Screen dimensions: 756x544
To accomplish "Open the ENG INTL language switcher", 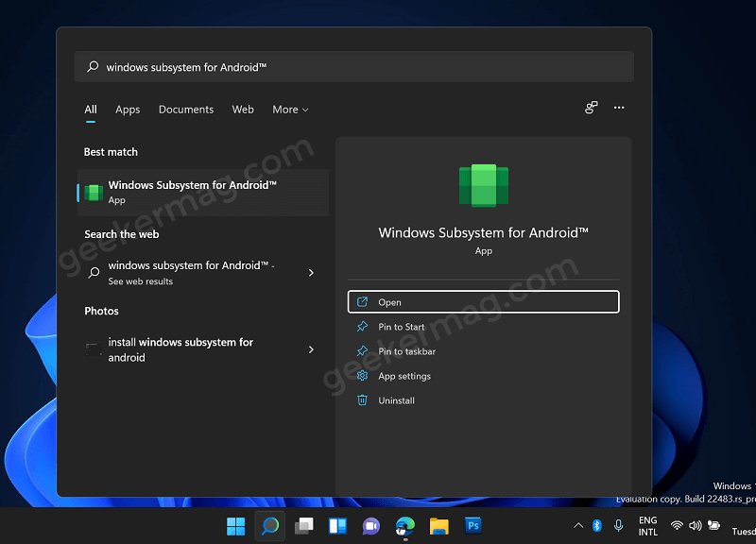I will coord(648,526).
